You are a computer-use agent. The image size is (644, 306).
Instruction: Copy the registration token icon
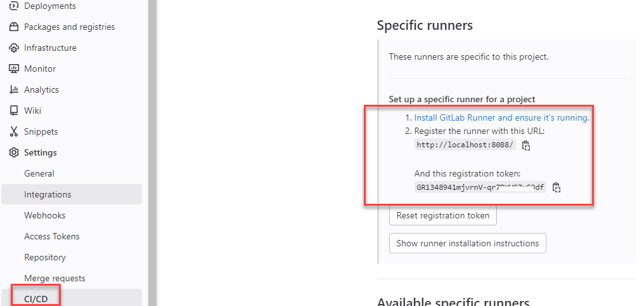point(557,187)
